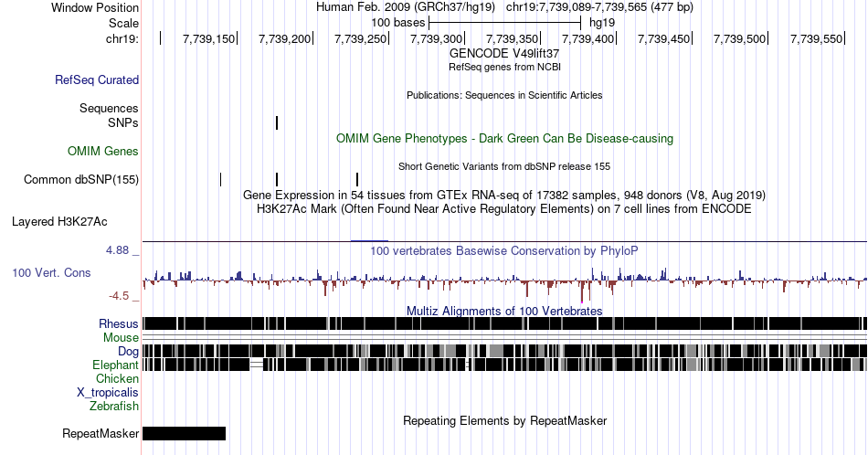Click the OMIM Genes track label

[x=103, y=151]
